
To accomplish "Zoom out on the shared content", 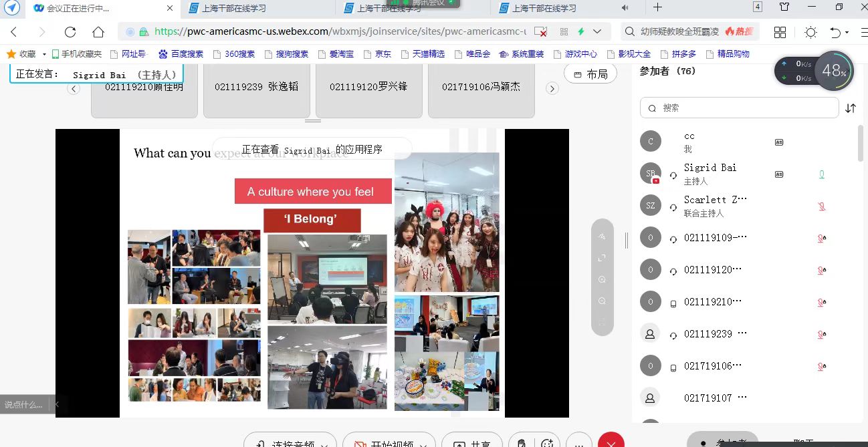I will tap(602, 301).
